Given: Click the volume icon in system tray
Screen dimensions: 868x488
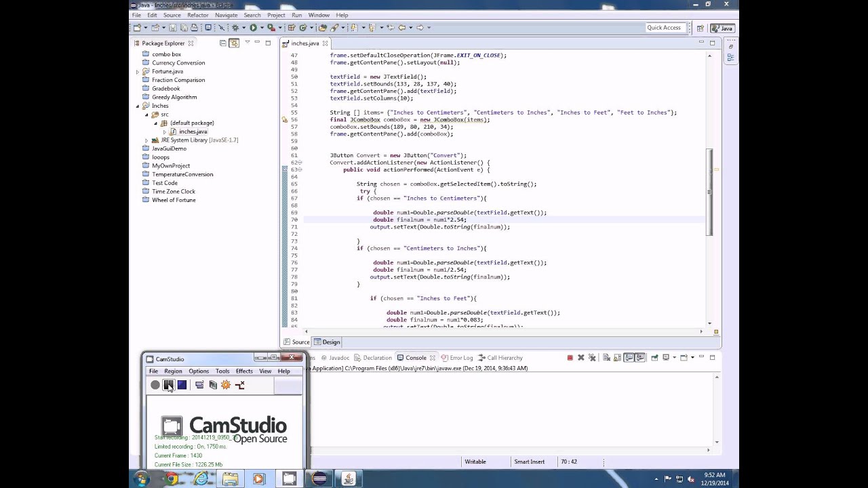Looking at the screenshot, I should [691, 479].
